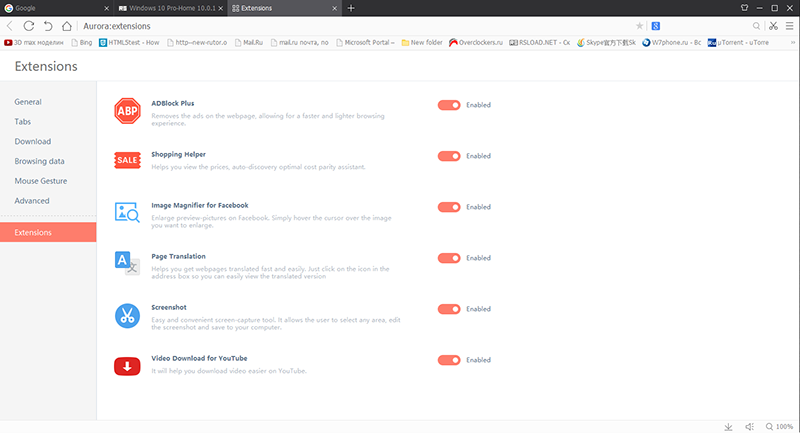Open the HTML5test bookmark
The image size is (800, 433).
pyautogui.click(x=129, y=43)
